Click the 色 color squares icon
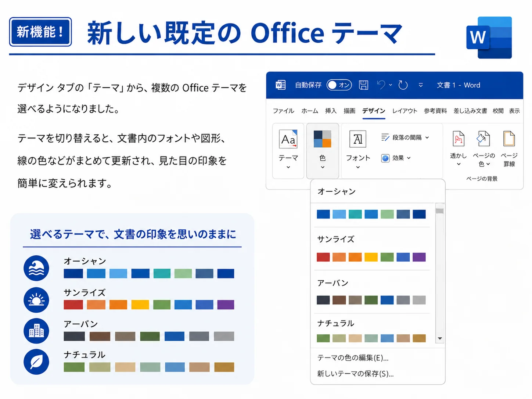The width and height of the screenshot is (532, 399). pos(322,139)
